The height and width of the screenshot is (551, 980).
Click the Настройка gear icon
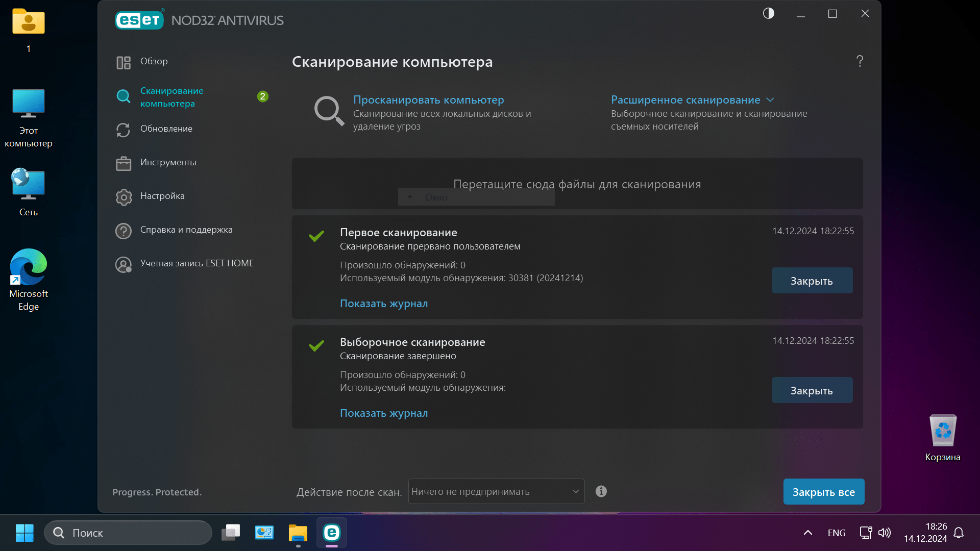coord(124,197)
